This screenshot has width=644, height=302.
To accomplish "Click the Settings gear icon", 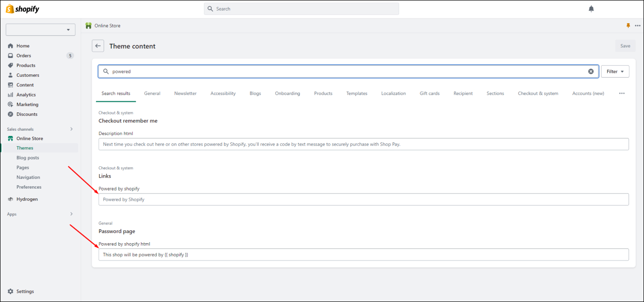I will coord(11,291).
